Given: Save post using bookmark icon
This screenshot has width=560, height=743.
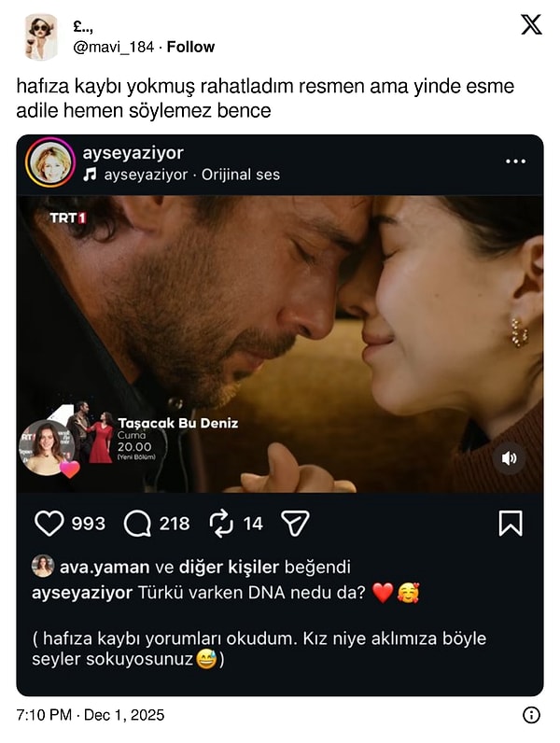Looking at the screenshot, I should [x=511, y=524].
